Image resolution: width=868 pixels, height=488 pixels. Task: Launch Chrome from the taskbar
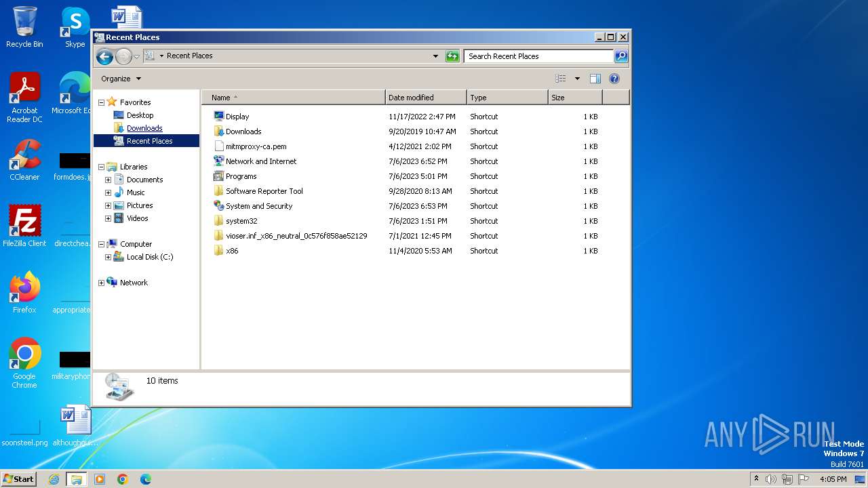(123, 479)
